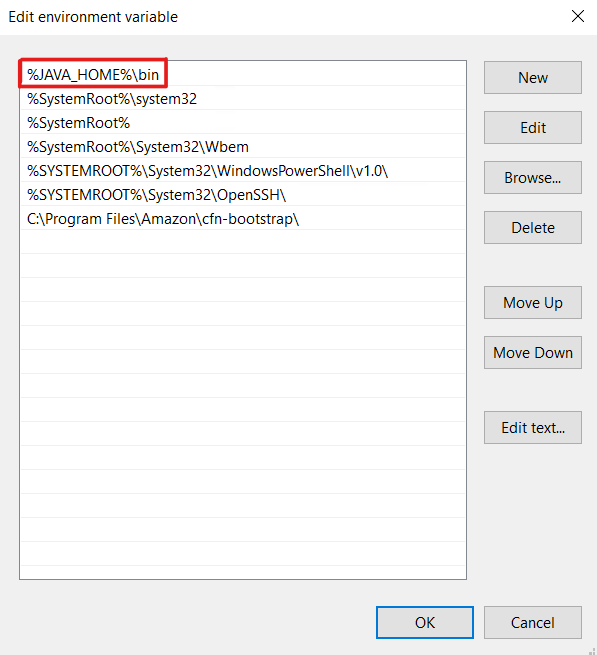Screen dimensions: 597x655
Task: Move the entry up with Move Up
Action: point(533,302)
